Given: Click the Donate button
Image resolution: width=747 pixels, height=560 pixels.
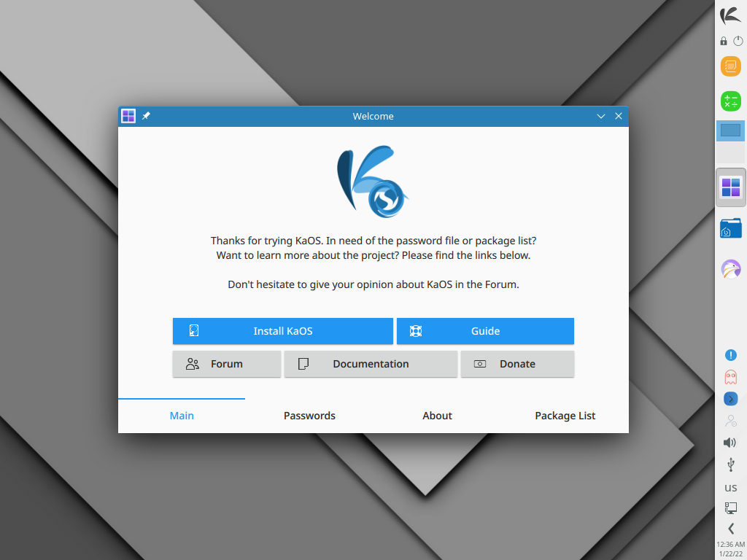Looking at the screenshot, I should (x=517, y=364).
